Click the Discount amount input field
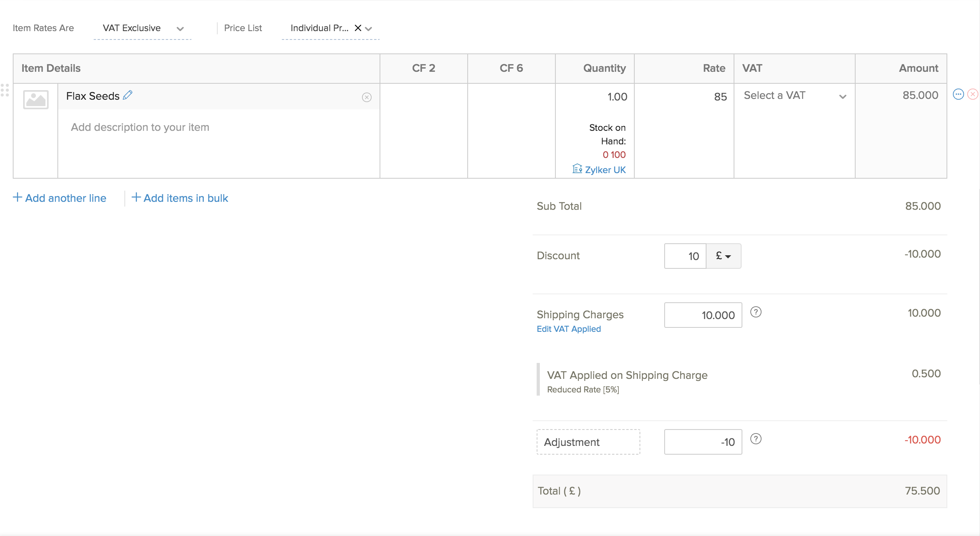 [x=685, y=256]
